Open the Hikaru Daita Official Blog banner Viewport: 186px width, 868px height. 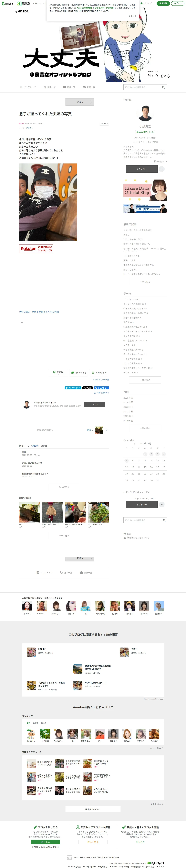pyautogui.click(x=145, y=190)
